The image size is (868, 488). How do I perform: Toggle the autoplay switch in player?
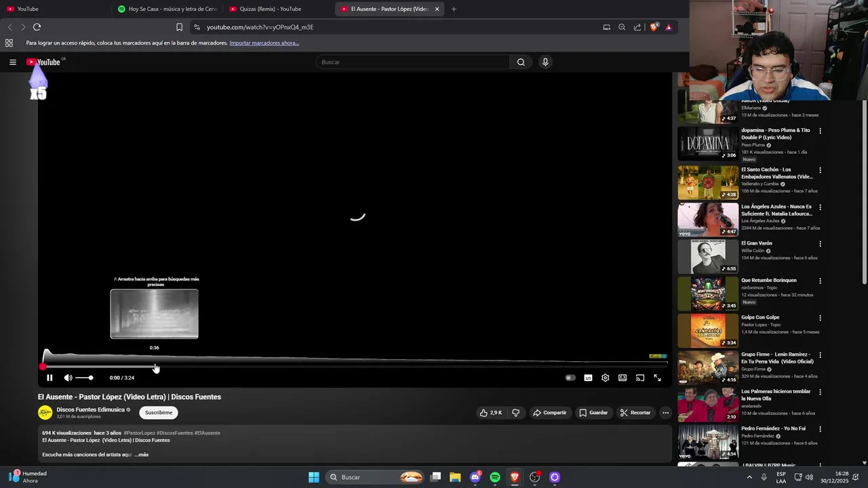[570, 378]
